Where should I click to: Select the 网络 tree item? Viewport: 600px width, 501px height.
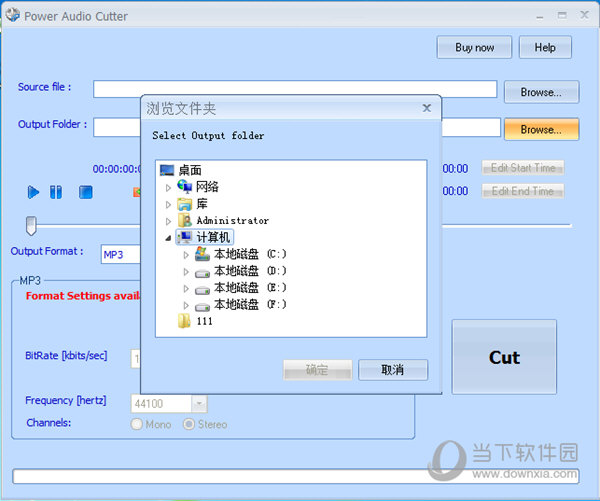coord(207,187)
